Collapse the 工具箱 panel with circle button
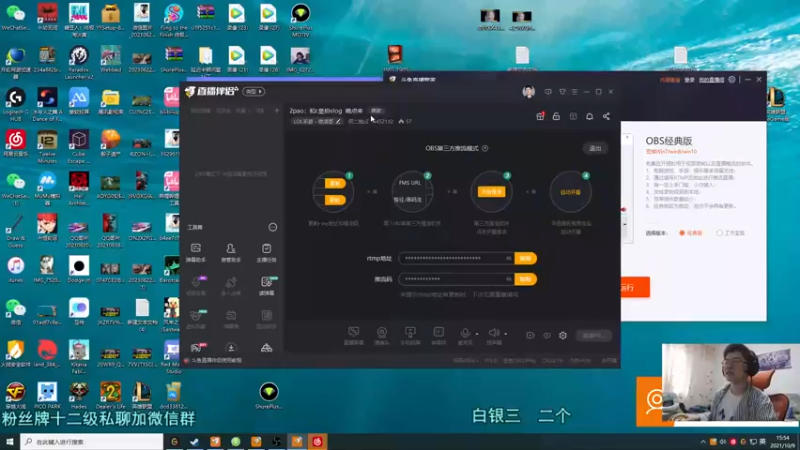The height and width of the screenshot is (450, 800). click(273, 227)
